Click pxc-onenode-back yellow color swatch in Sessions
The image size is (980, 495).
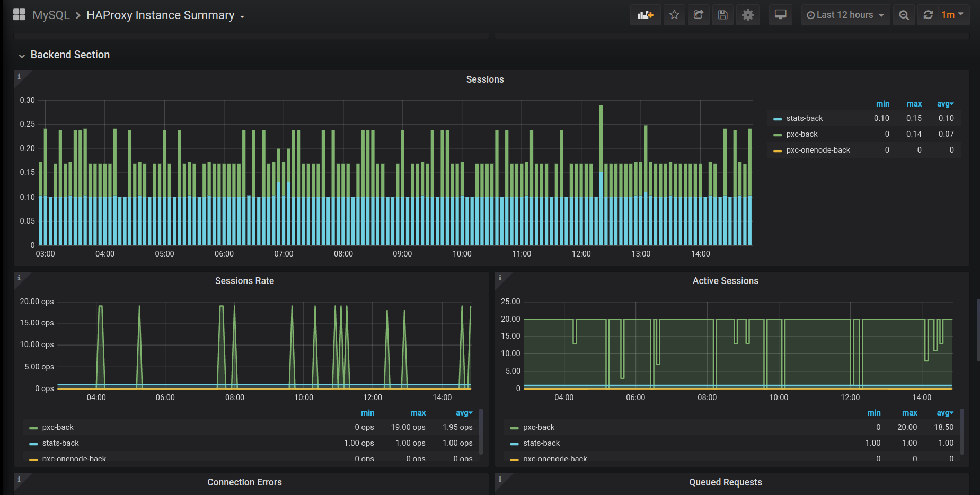click(x=778, y=151)
